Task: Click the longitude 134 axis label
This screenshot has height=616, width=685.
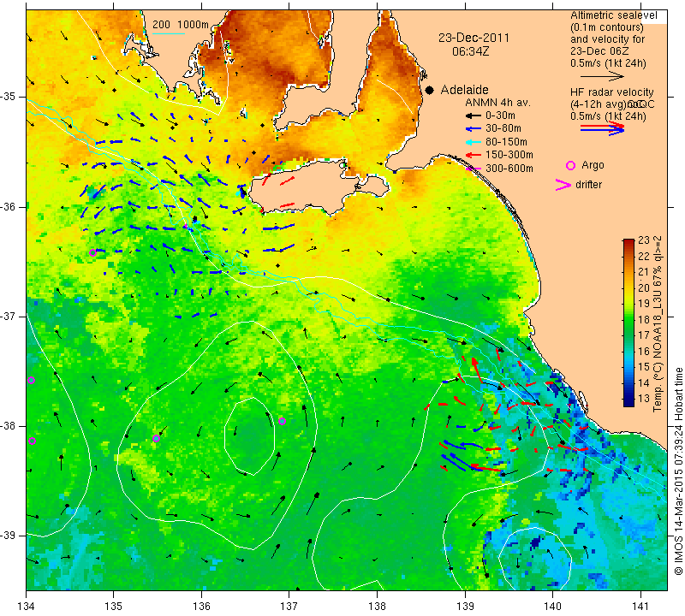Action: click(x=26, y=607)
